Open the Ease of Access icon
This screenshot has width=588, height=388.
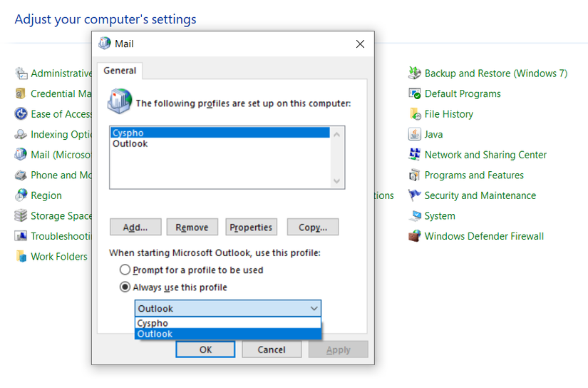[x=21, y=113]
